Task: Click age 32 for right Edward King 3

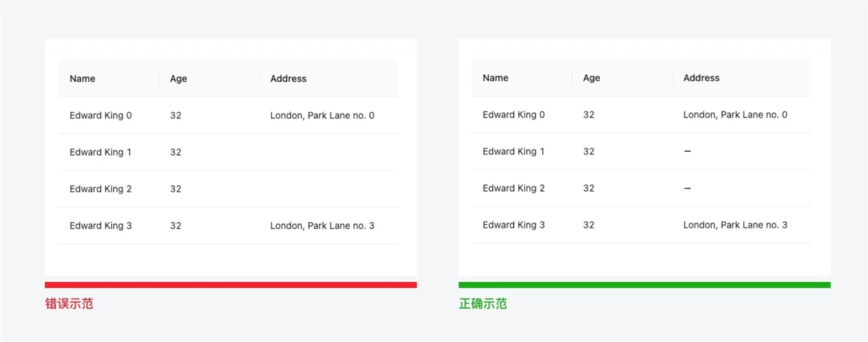Action: [588, 225]
